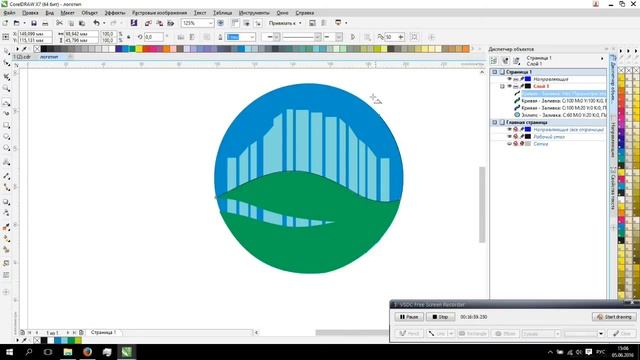Screen dimensions: 640x360
Task: Pick the black swatch in top color palette
Action: point(44,49)
